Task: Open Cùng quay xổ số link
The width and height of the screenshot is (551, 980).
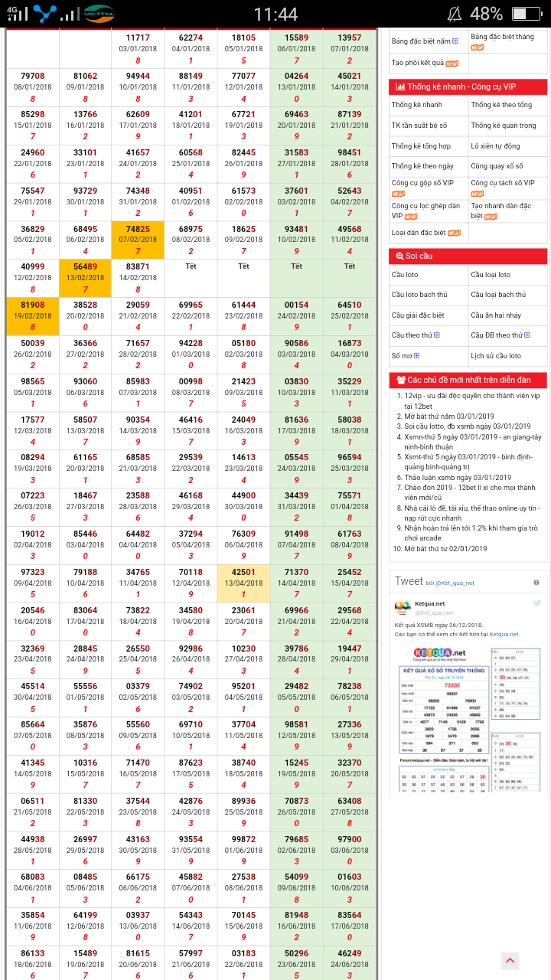Action: pos(497,166)
